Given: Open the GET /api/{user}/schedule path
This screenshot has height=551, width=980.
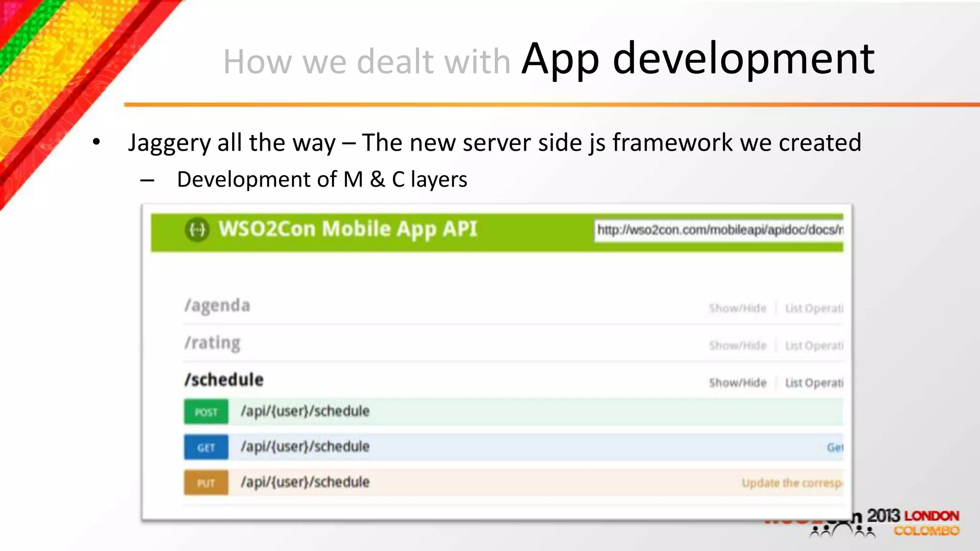Looking at the screenshot, I should point(305,447).
